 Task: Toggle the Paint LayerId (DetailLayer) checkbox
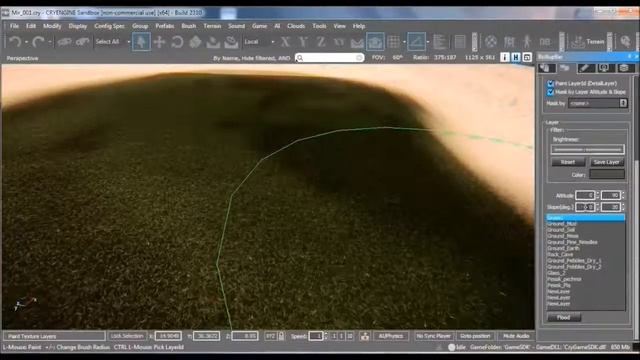[550, 83]
